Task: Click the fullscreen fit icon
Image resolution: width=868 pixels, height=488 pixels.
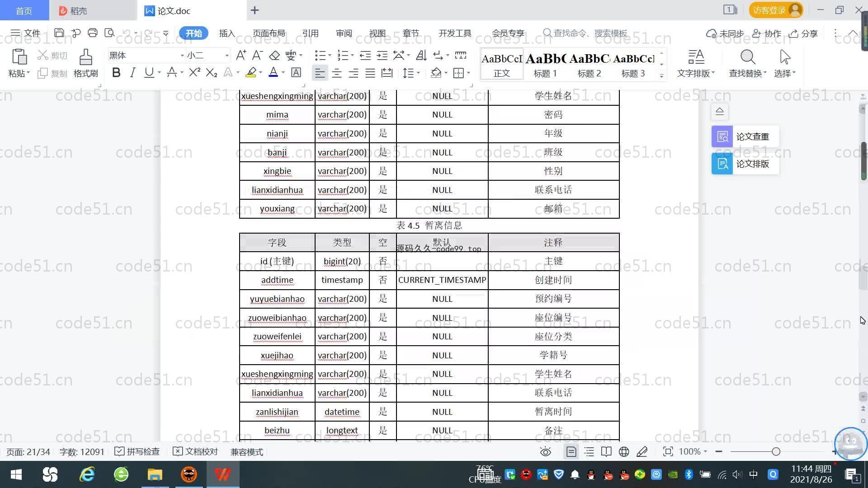Action: (x=668, y=451)
